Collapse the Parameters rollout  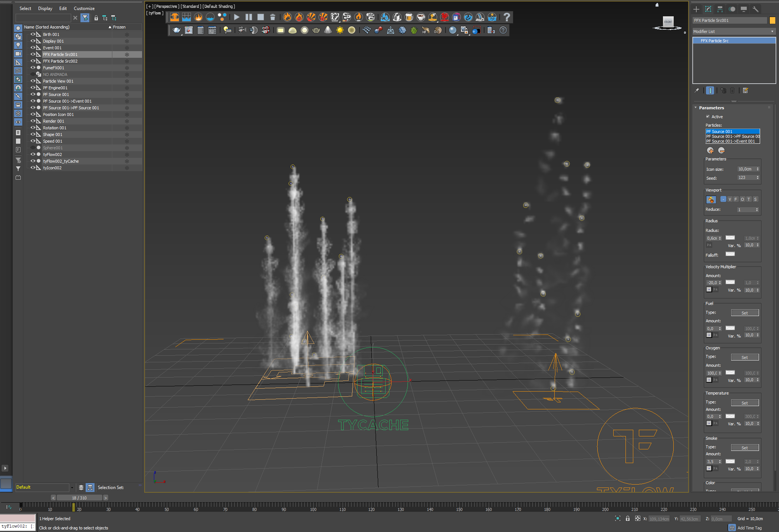click(x=711, y=108)
